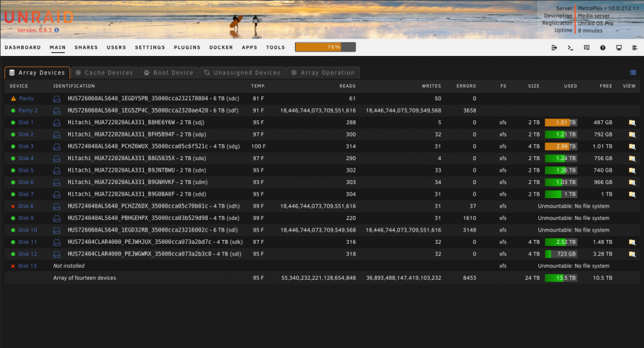Click the warning triangle next to Parity
Viewport: 644px width, 348px height.
(x=13, y=98)
